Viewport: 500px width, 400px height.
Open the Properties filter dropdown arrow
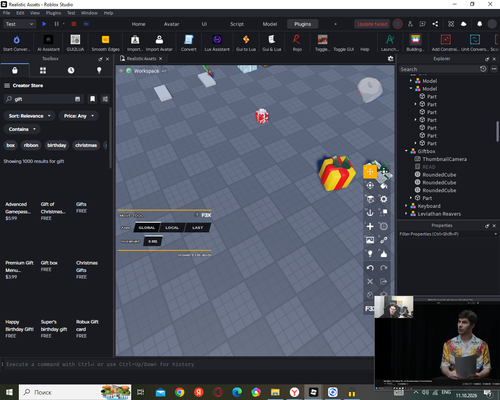(x=495, y=234)
